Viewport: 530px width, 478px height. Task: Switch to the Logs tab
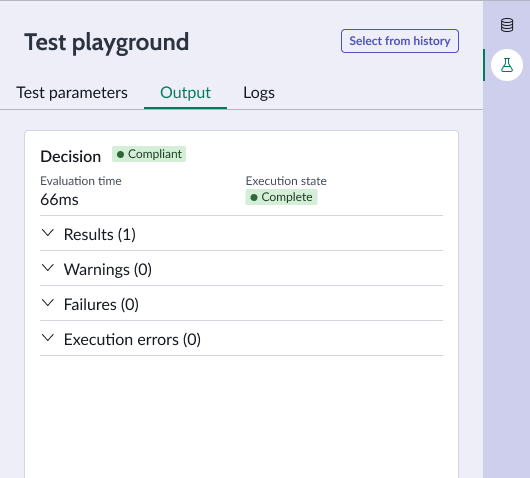click(x=259, y=93)
